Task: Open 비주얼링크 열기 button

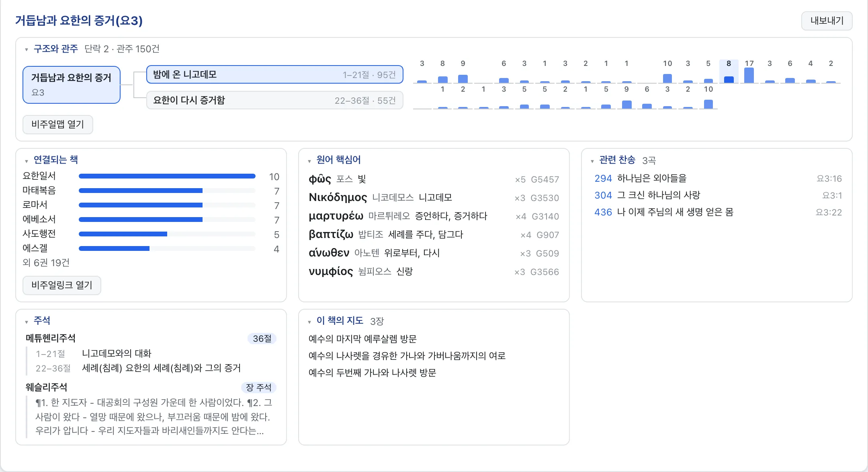Action: [62, 285]
